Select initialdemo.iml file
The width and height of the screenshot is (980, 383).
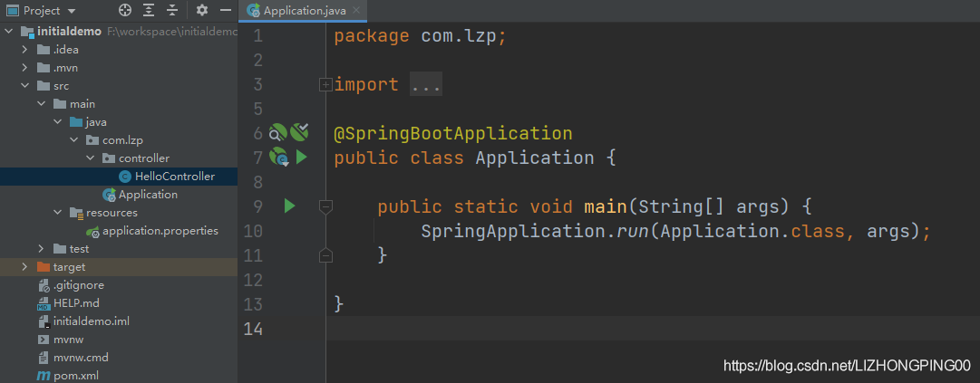(92, 321)
